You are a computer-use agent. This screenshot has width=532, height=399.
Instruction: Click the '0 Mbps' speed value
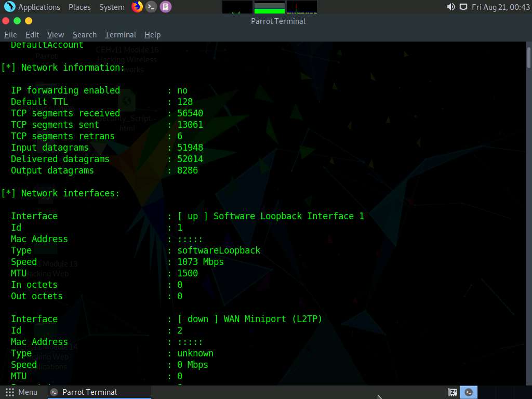[x=193, y=365]
